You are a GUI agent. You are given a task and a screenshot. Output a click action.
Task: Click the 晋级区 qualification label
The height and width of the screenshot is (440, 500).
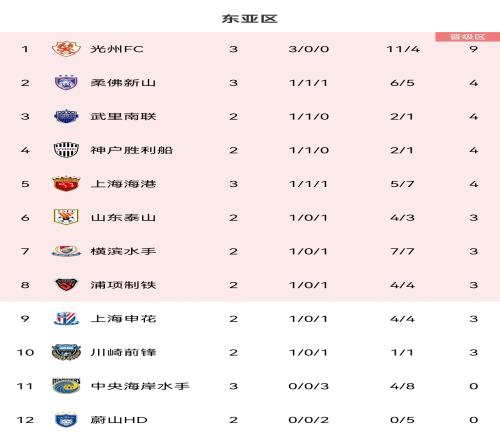point(467,37)
